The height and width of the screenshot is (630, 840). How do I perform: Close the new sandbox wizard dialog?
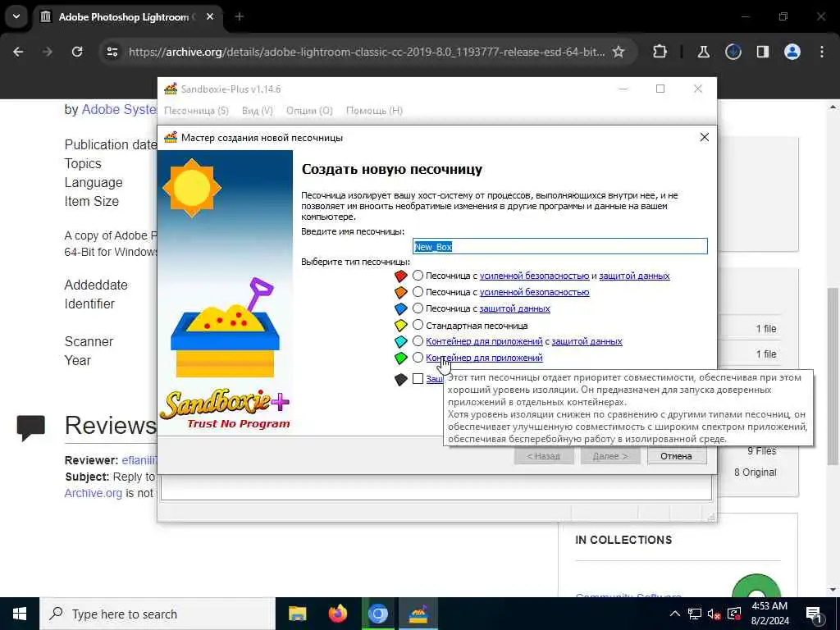coord(705,138)
